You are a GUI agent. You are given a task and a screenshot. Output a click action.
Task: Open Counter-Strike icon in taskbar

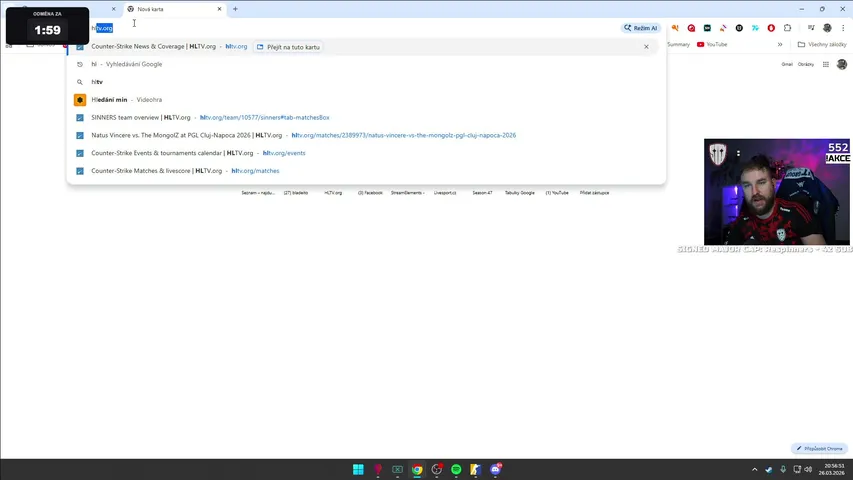click(475, 469)
